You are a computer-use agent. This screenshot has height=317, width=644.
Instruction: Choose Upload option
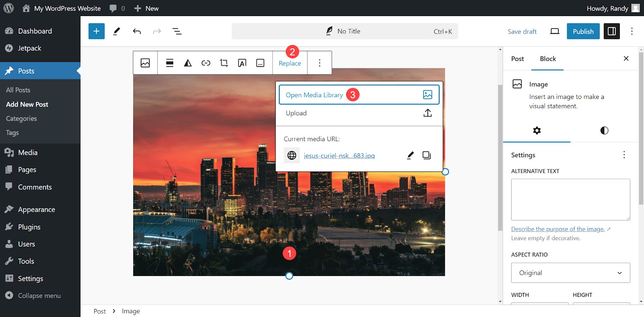[x=359, y=113]
